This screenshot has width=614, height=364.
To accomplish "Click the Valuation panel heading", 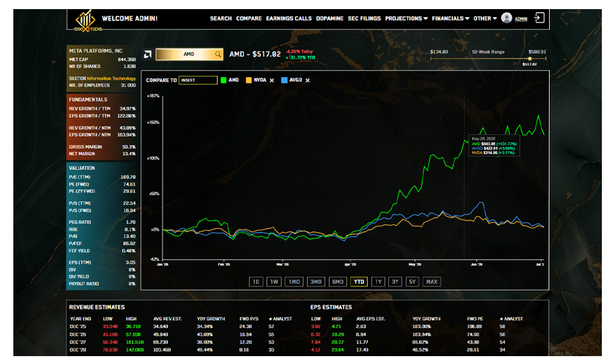I will 82,168.
